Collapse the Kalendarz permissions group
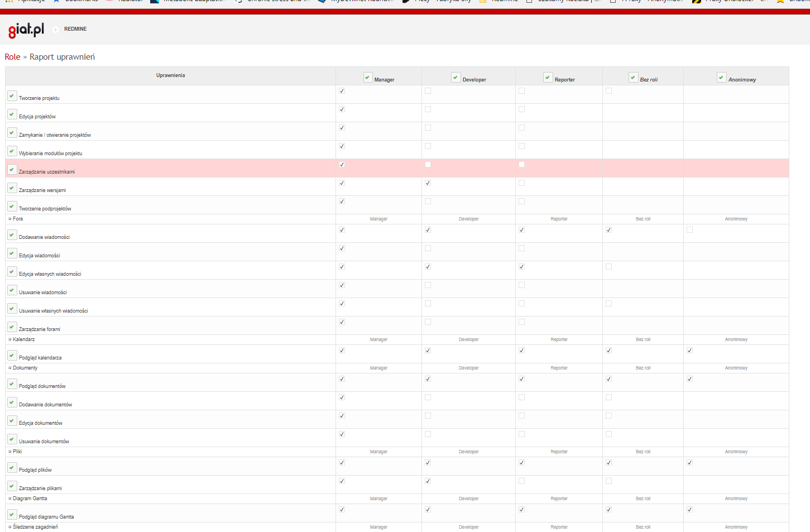The height and width of the screenshot is (532, 810). (10, 339)
